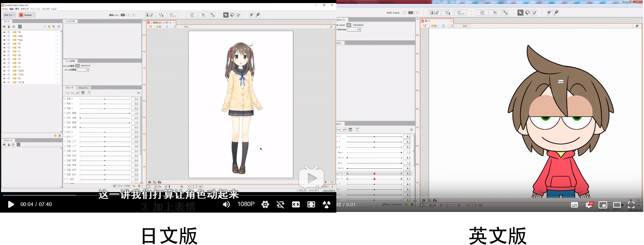Click the Modeler workspace button

[27, 15]
